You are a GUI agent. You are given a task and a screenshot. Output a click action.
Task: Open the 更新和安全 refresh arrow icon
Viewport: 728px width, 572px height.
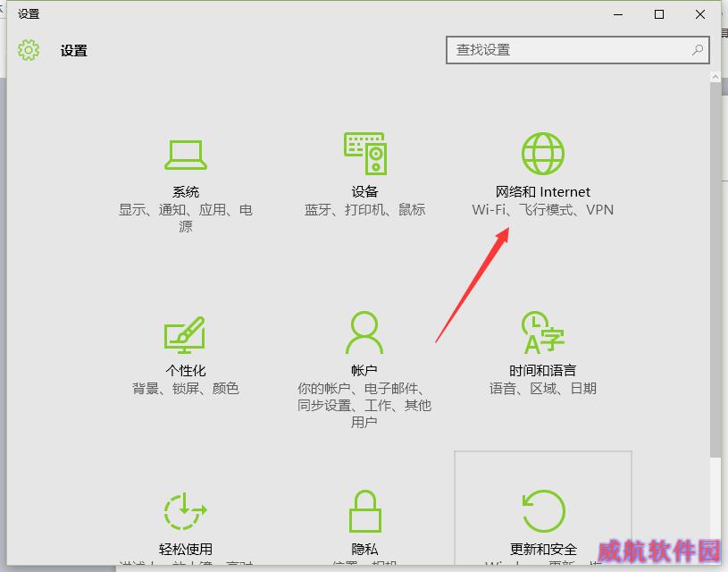click(x=543, y=510)
